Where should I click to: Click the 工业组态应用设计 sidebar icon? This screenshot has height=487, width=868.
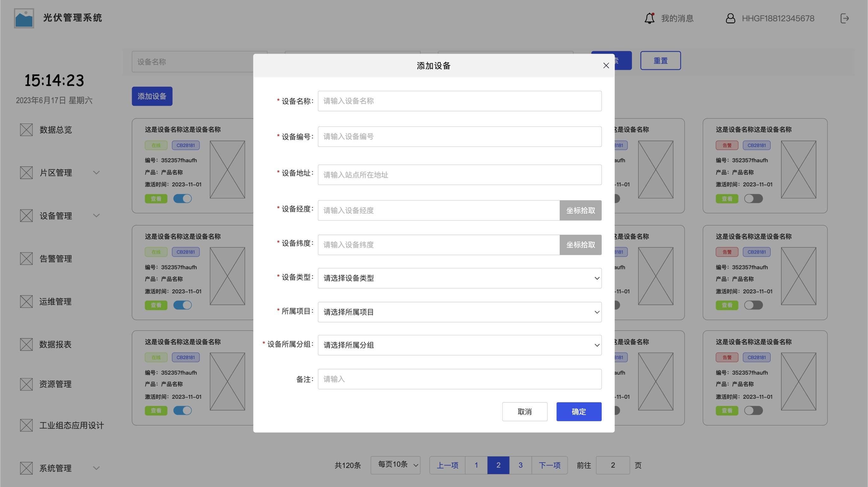pos(26,425)
